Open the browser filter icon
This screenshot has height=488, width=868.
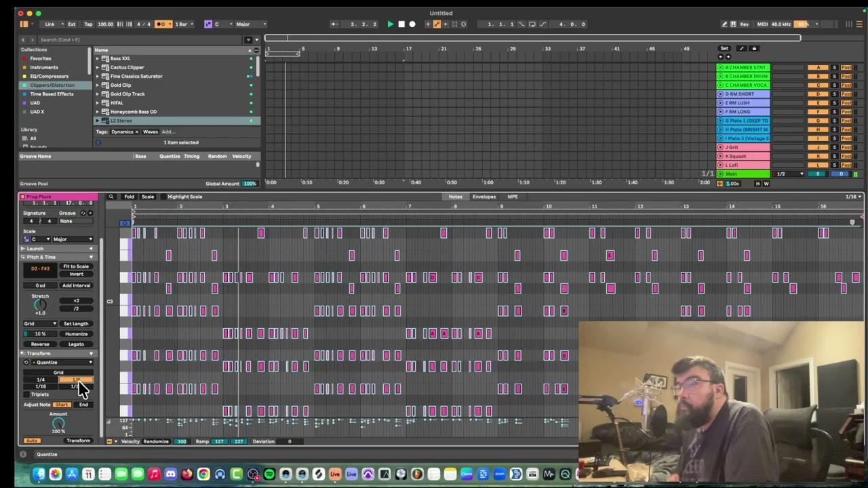pyautogui.click(x=248, y=40)
